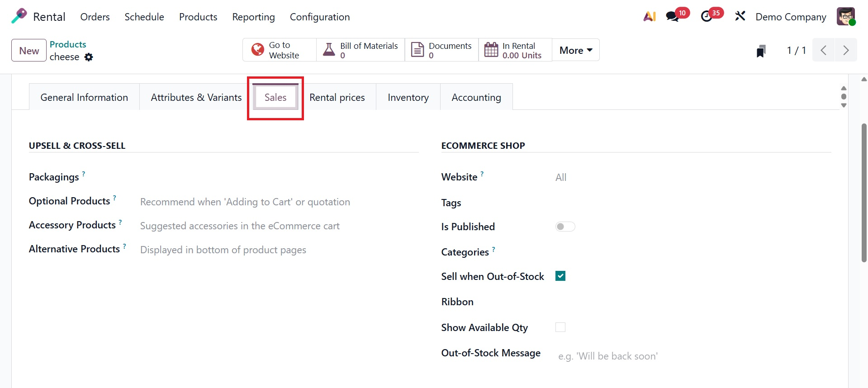Open the Inventory tab
Image resolution: width=868 pixels, height=388 pixels.
[x=408, y=97]
